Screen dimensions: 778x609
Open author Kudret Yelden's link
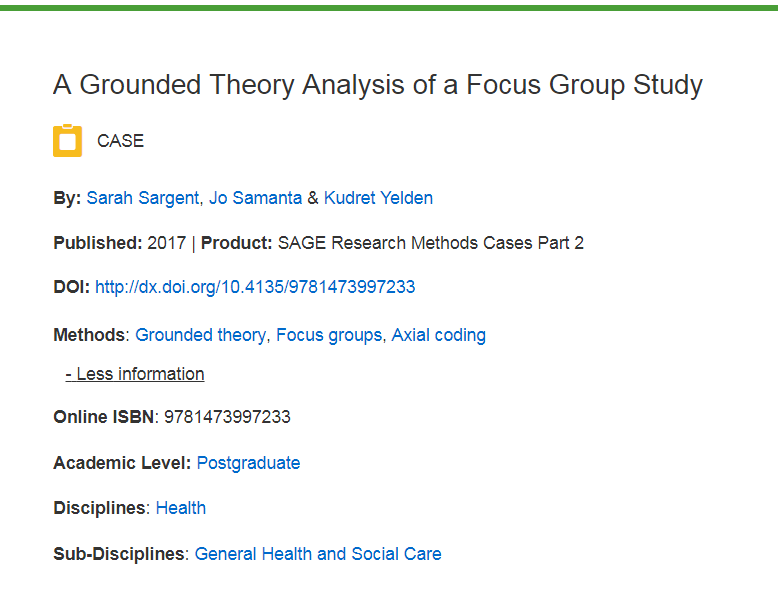click(378, 198)
